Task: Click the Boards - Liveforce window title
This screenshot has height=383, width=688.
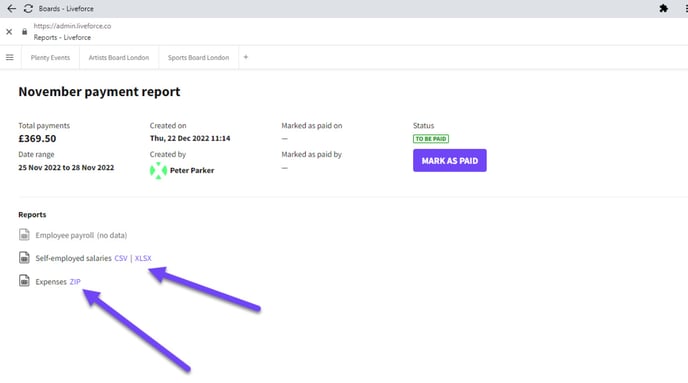Action: pyautogui.click(x=66, y=9)
